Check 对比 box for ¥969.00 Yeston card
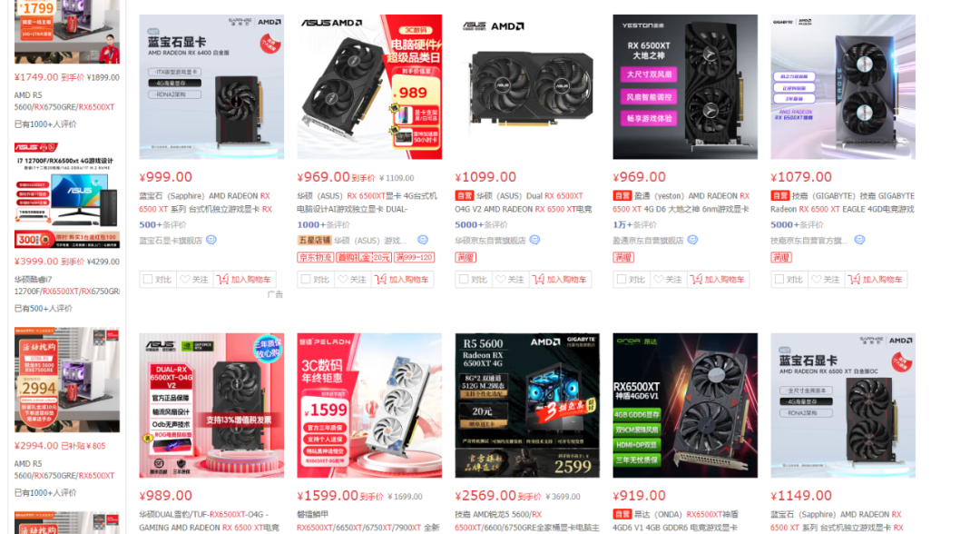980x534 pixels. (x=631, y=280)
